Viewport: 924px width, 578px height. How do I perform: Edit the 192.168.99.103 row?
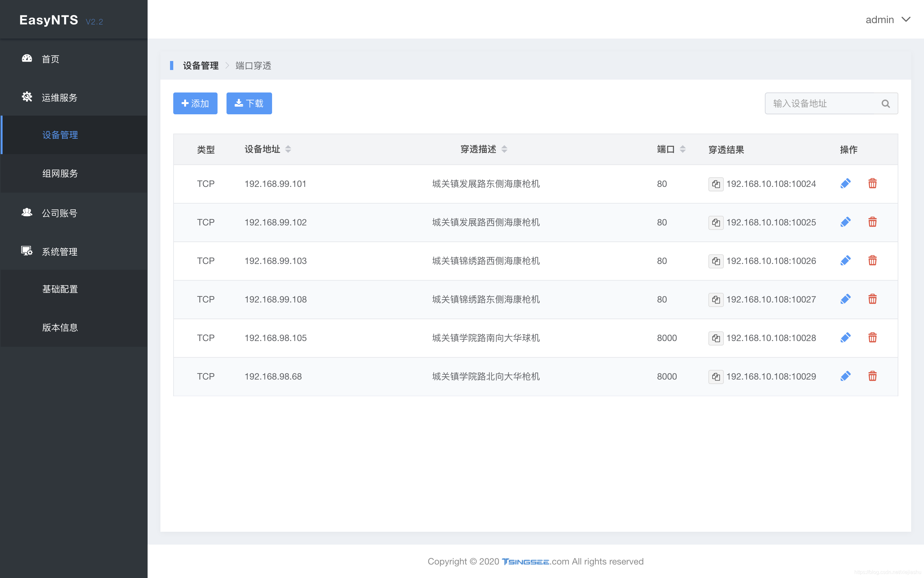pos(845,261)
